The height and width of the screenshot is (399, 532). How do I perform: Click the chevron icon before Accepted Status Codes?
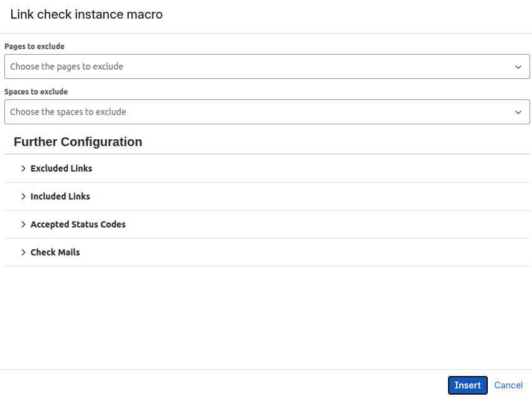pyautogui.click(x=24, y=224)
